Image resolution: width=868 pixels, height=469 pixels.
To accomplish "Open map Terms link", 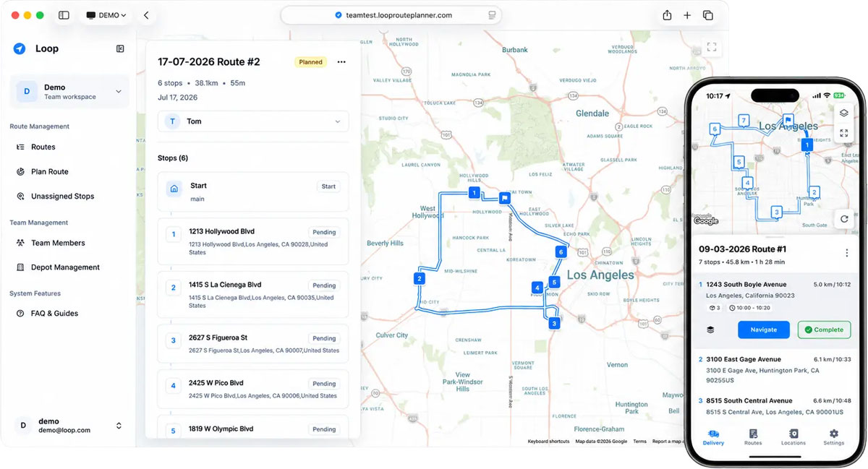I will [x=639, y=442].
